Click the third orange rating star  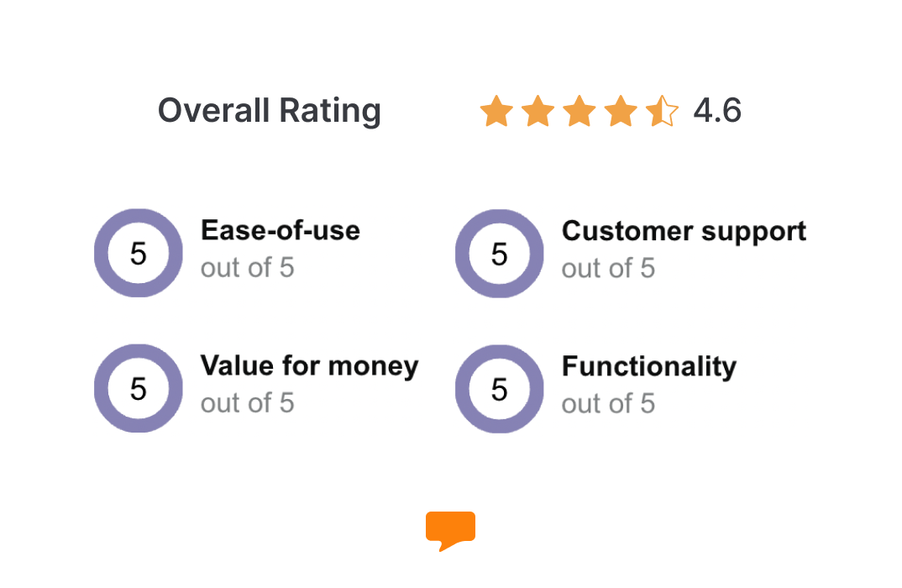[579, 111]
